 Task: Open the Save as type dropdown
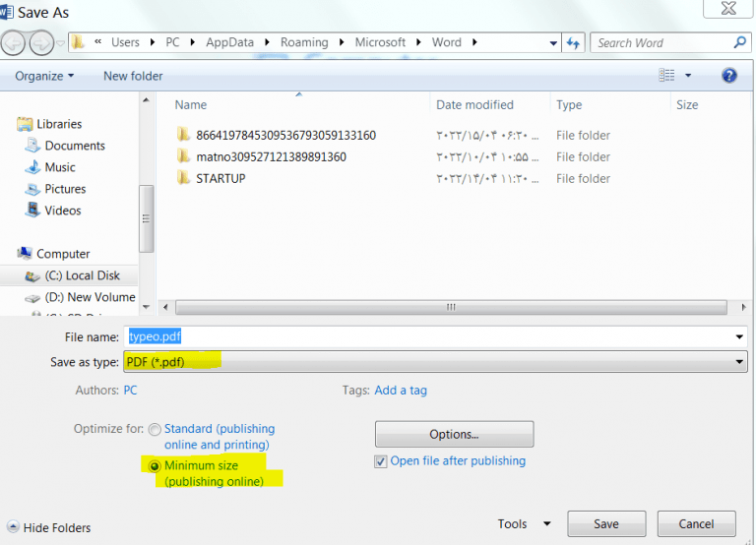[434, 362]
